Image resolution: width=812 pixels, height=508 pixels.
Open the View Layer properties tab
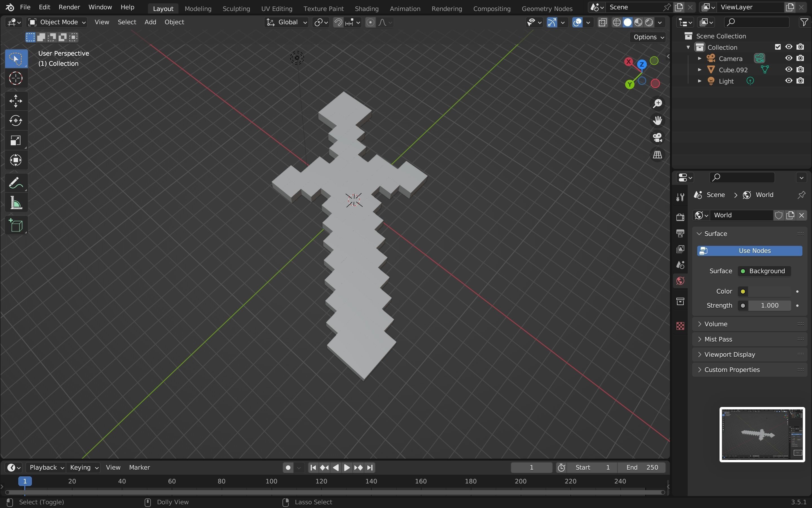680,249
